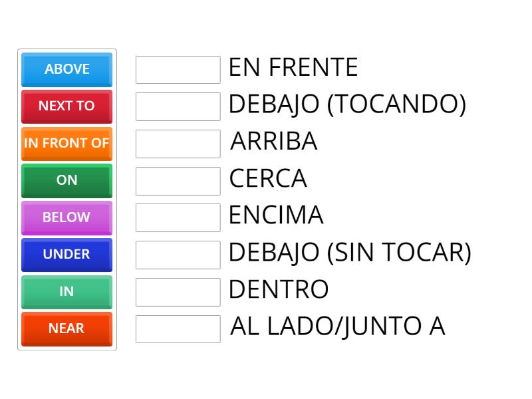Image resolution: width=532 pixels, height=399 pixels.
Task: Click the answer box beside ARRIBA
Action: pos(178,143)
